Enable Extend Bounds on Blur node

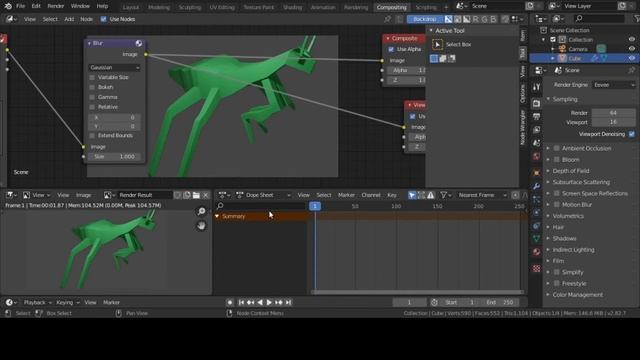(x=92, y=135)
